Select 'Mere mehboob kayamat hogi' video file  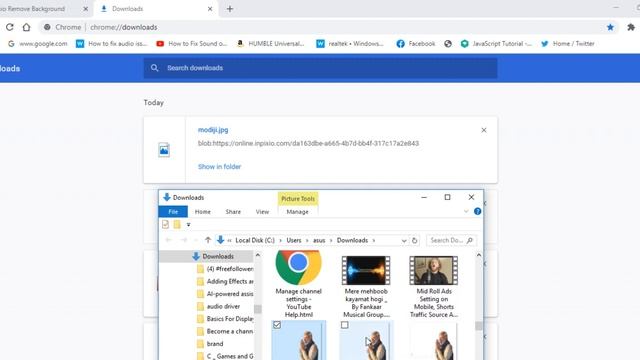point(366,287)
